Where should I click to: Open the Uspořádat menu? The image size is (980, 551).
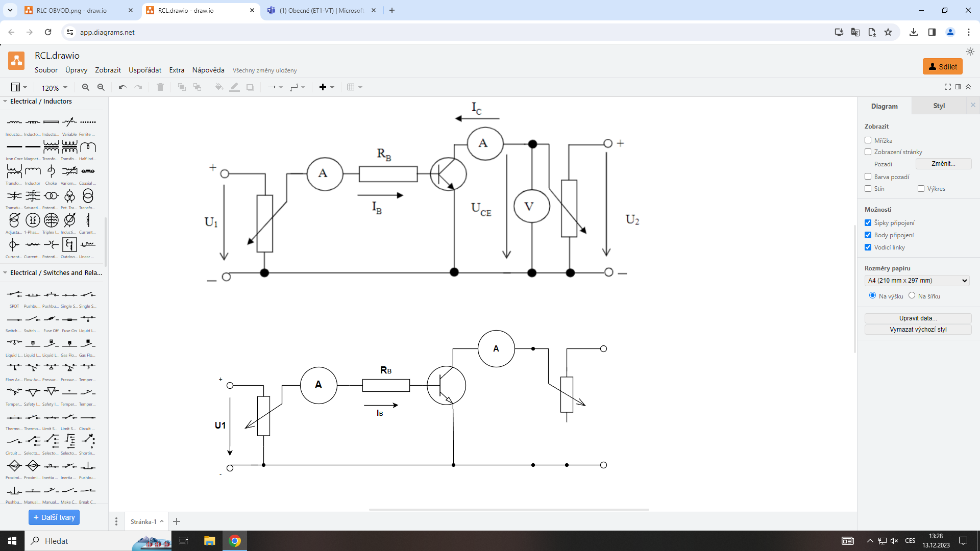[145, 70]
